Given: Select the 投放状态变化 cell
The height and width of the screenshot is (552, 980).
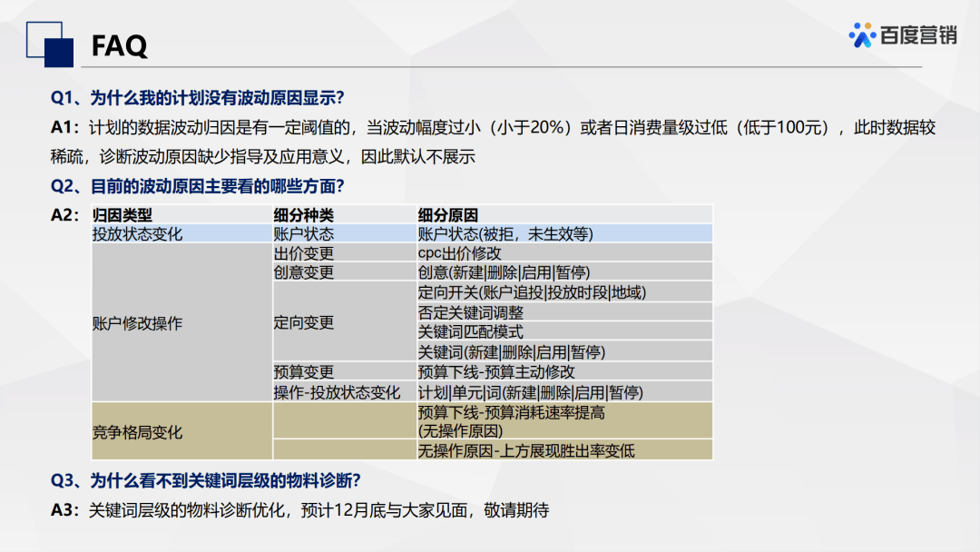Looking at the screenshot, I should tap(181, 234).
